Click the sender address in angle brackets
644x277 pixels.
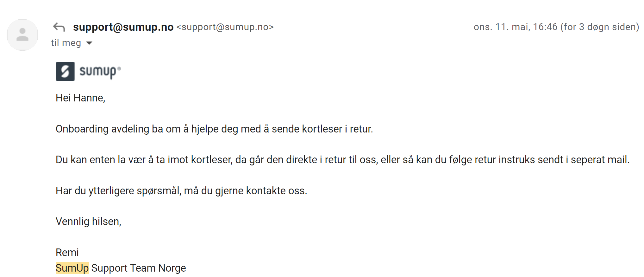225,27
